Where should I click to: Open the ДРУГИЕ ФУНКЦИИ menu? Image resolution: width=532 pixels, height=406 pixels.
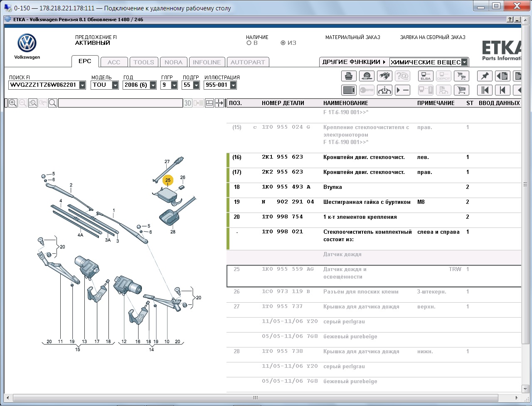(354, 62)
